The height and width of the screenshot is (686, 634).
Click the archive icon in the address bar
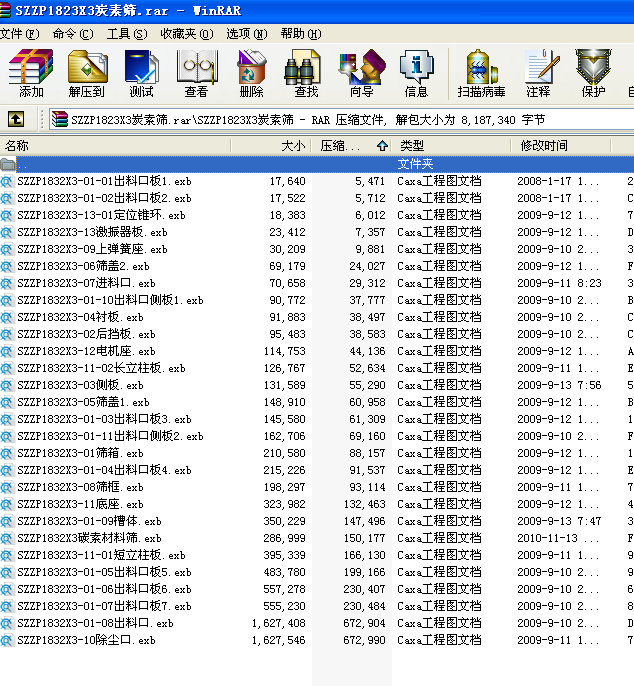pos(60,119)
